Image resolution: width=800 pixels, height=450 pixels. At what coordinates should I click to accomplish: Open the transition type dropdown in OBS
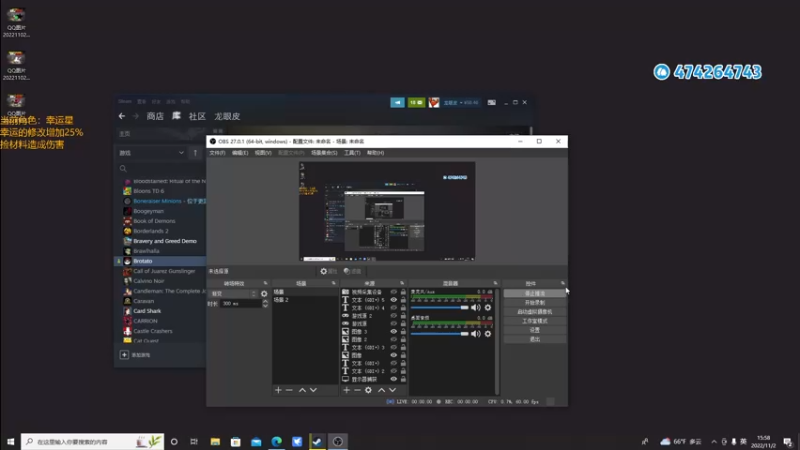point(233,294)
